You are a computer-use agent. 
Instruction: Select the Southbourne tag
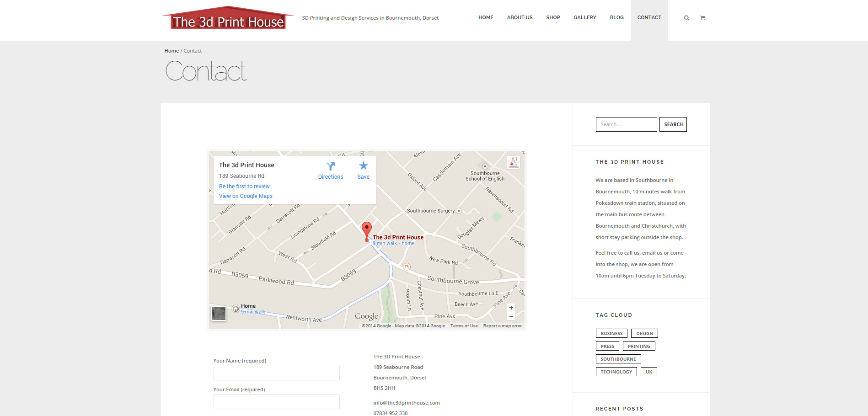tap(618, 359)
